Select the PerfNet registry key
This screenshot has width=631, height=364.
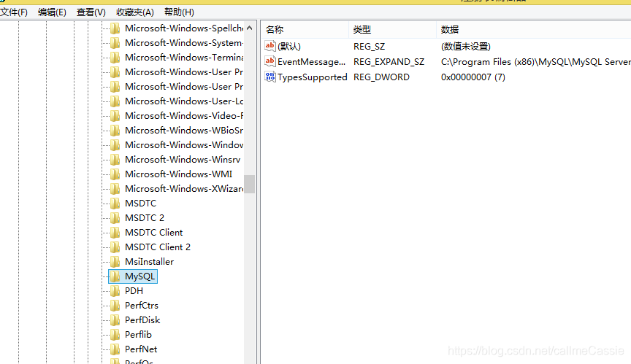(x=141, y=349)
